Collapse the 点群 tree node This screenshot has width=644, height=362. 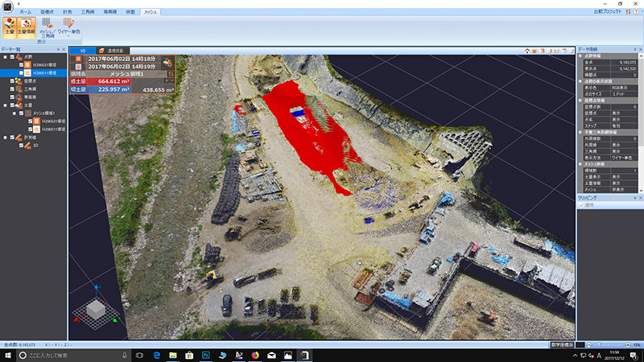click(x=6, y=57)
